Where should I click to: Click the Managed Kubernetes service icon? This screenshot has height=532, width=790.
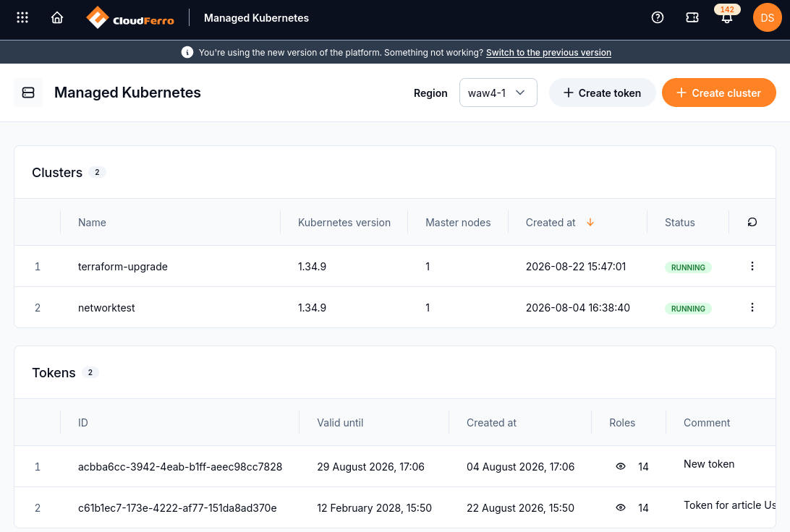(28, 93)
